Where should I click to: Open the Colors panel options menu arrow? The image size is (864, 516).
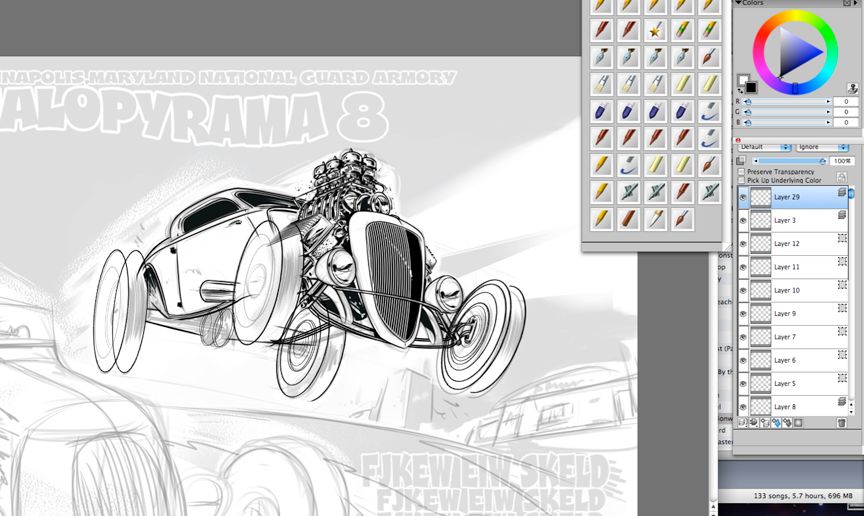pos(856,3)
